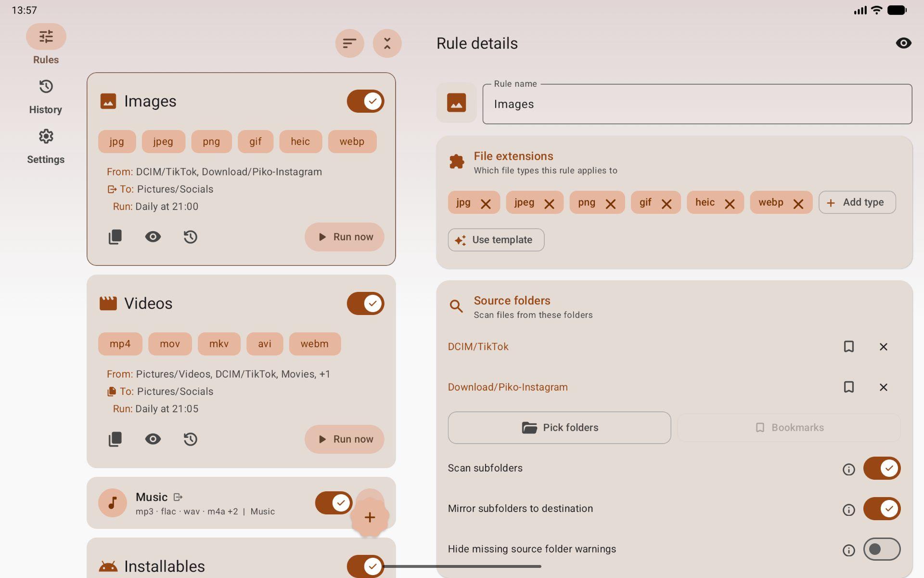Click the jpg chip in Images card
The height and width of the screenshot is (578, 924).
pyautogui.click(x=117, y=142)
